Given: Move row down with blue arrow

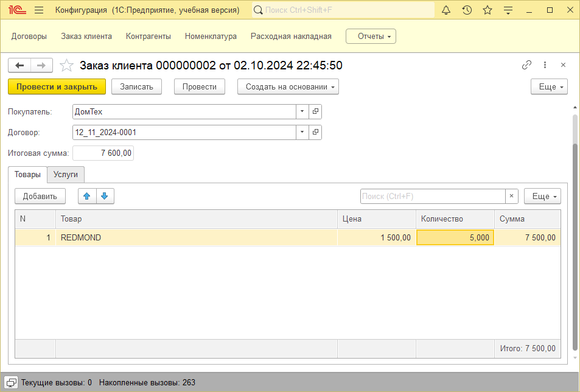Looking at the screenshot, I should 105,196.
